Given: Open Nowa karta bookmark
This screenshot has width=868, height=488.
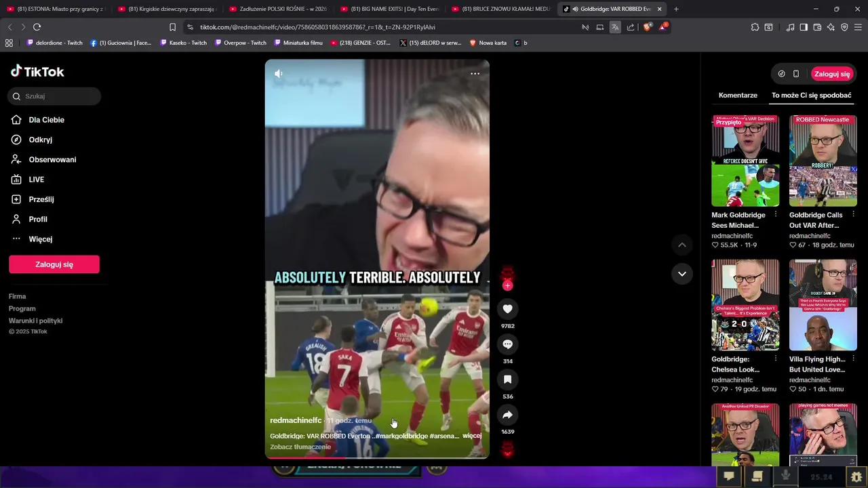Looking at the screenshot, I should coord(488,43).
